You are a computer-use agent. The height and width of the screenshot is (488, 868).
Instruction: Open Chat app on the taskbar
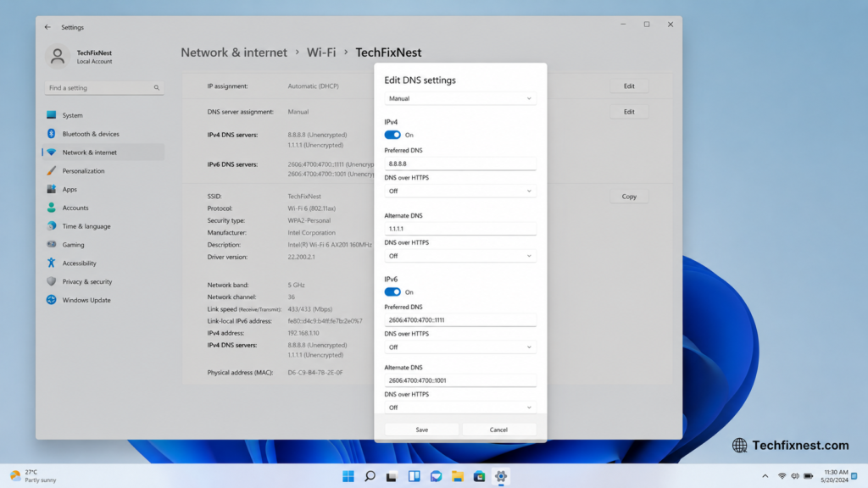(436, 476)
